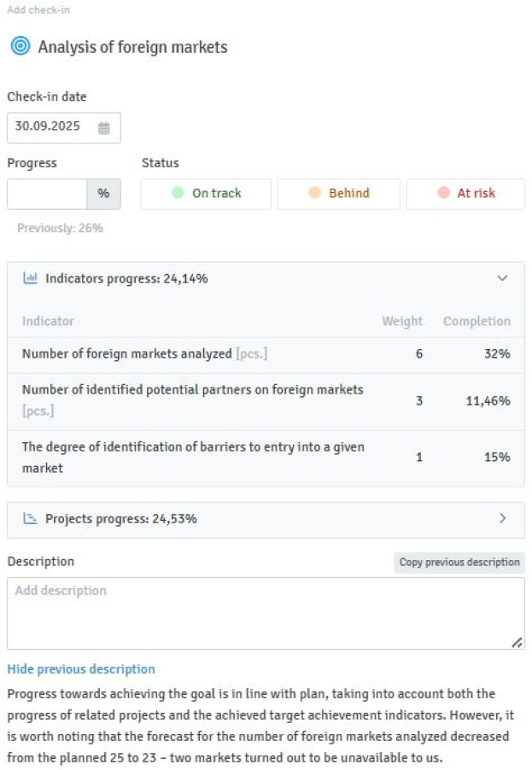Image resolution: width=532 pixels, height=770 pixels.
Task: Click the orange Behind status dot
Action: pyautogui.click(x=314, y=193)
